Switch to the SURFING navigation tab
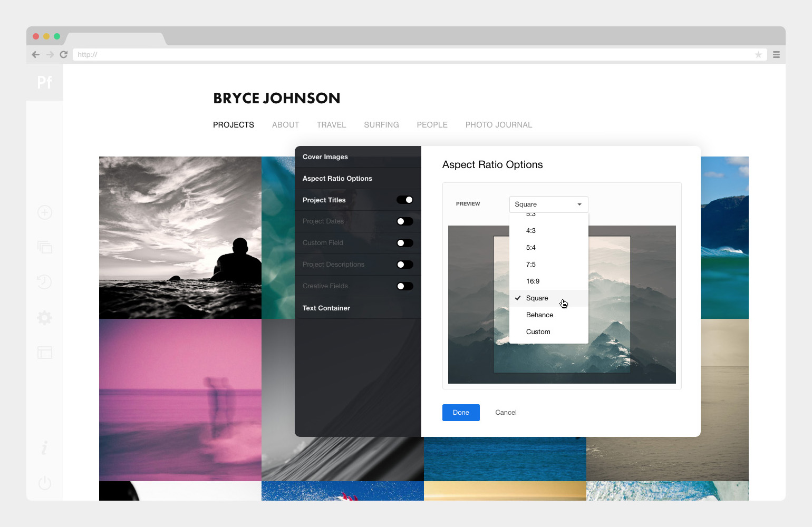The height and width of the screenshot is (527, 812). tap(381, 124)
